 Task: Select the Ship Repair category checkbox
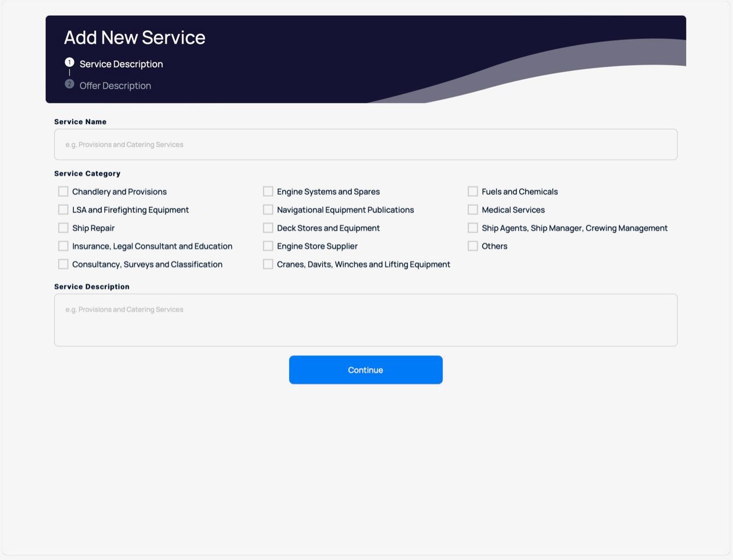pos(64,227)
